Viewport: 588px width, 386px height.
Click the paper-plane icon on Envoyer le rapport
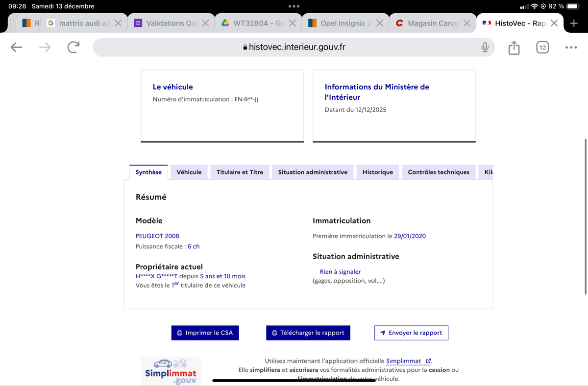(x=383, y=333)
